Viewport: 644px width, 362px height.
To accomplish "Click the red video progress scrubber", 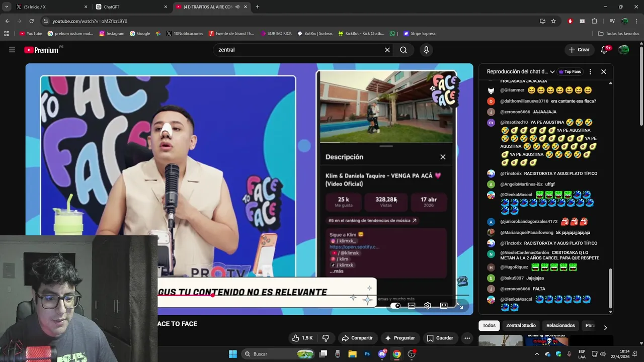I will click(x=213, y=295).
